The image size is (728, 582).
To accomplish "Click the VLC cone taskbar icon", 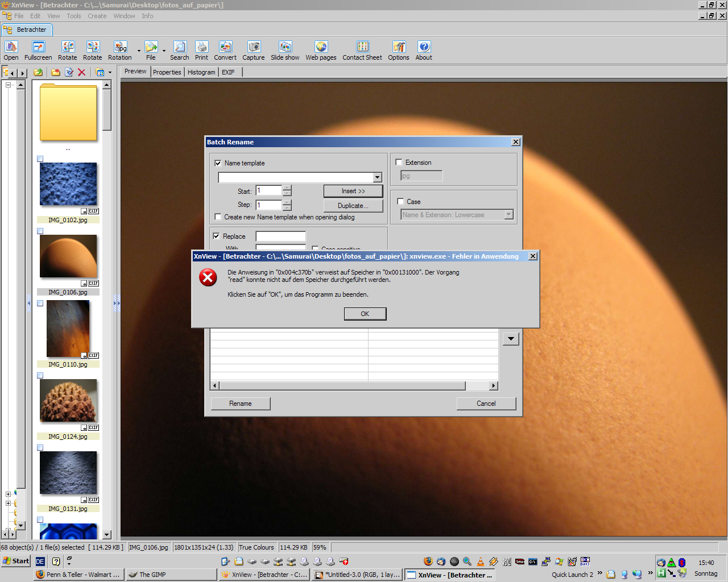I will point(481,562).
